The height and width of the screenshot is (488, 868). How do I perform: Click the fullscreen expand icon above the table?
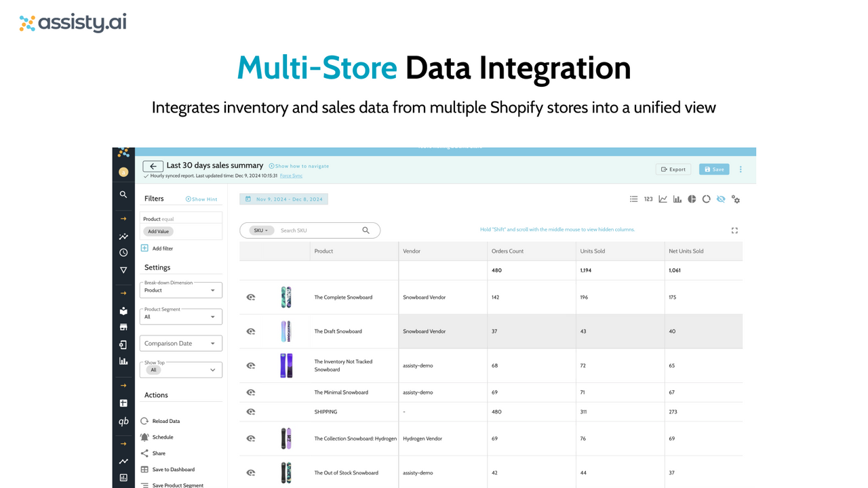coord(734,230)
